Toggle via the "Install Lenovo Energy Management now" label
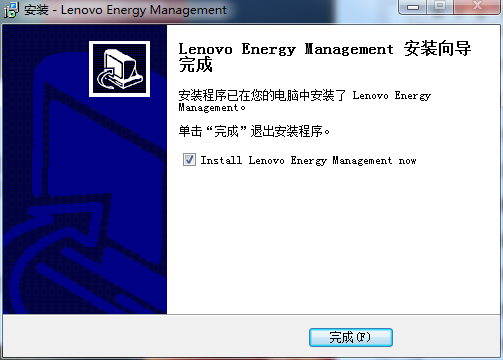Image resolution: width=503 pixels, height=360 pixels. (x=308, y=161)
